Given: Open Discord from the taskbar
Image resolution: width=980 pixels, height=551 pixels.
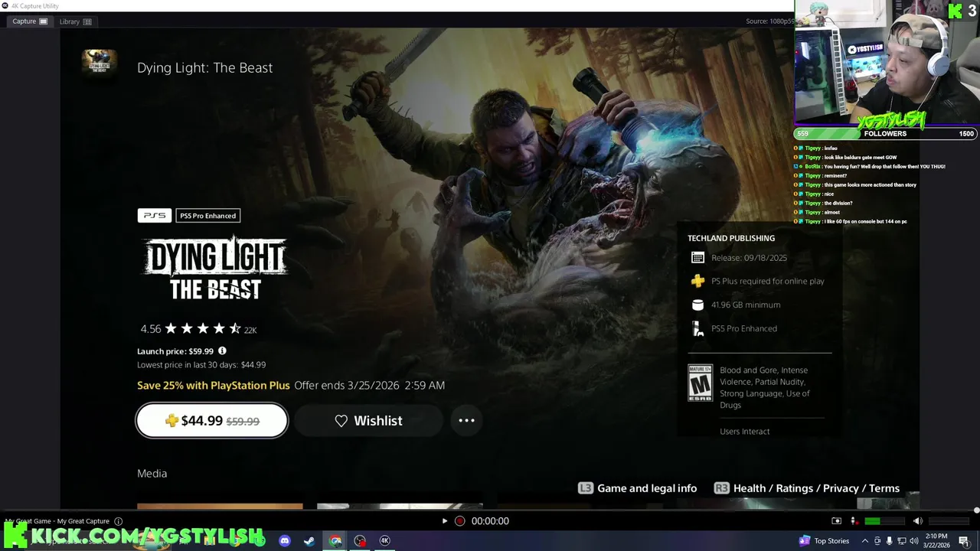Looking at the screenshot, I should click(x=285, y=540).
